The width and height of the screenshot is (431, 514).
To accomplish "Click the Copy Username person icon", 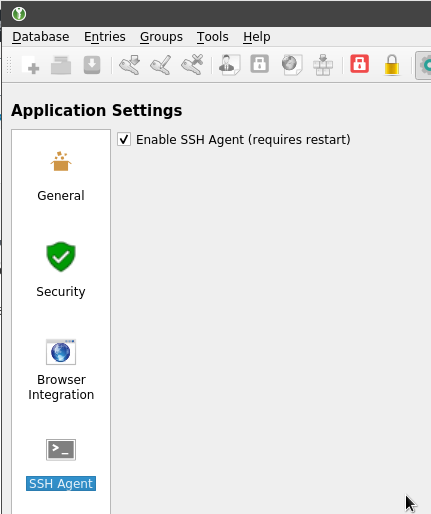I will point(229,65).
